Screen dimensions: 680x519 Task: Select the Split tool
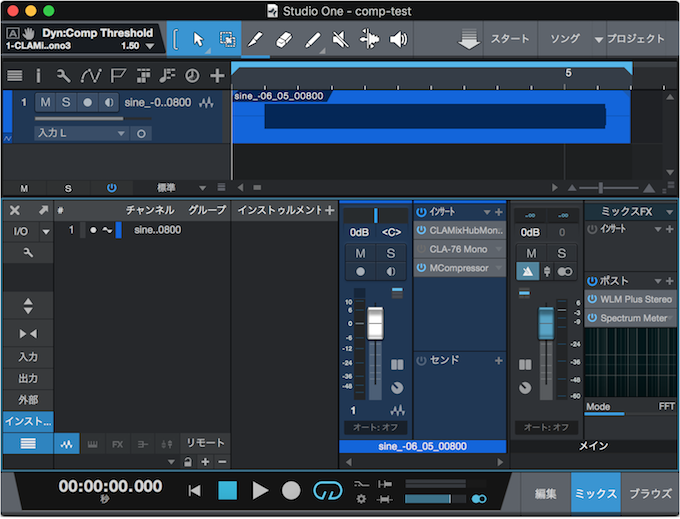coord(255,39)
